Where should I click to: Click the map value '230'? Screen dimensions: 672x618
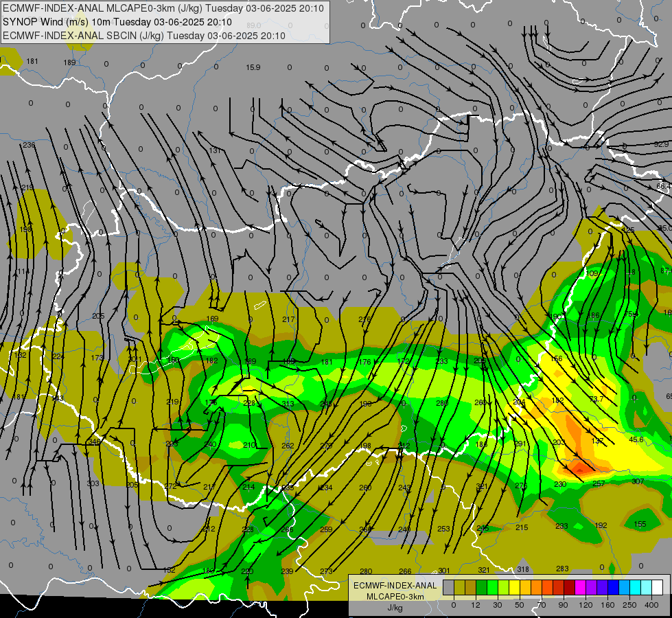(560, 484)
